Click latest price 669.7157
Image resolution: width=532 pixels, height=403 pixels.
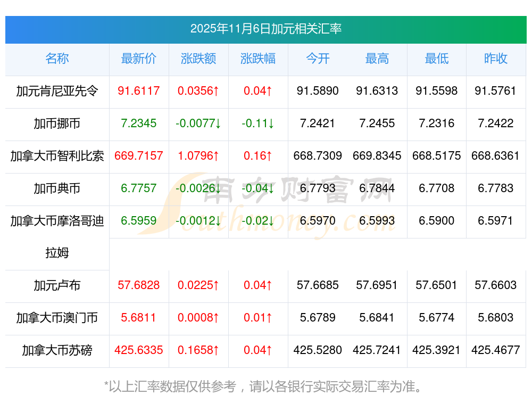138,156
